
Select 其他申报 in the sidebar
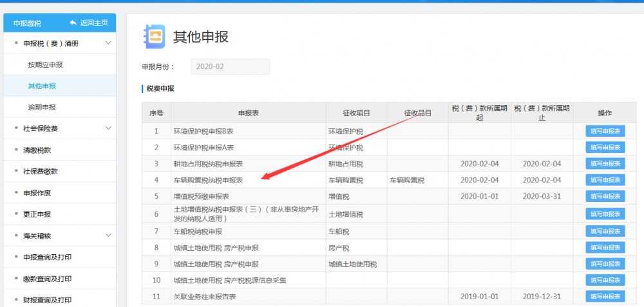point(42,86)
